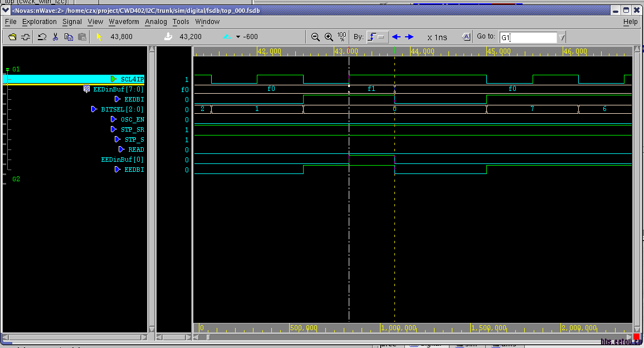The width and height of the screenshot is (644, 348).
Task: Select the BITSEL[2:0] signal
Action: pyautogui.click(x=121, y=109)
